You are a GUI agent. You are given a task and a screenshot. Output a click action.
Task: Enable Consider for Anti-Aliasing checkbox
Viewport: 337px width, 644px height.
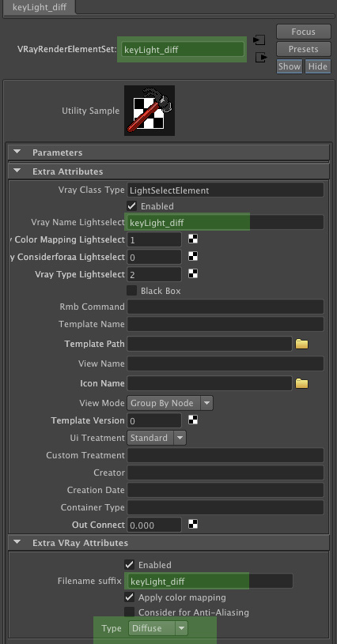click(x=130, y=612)
